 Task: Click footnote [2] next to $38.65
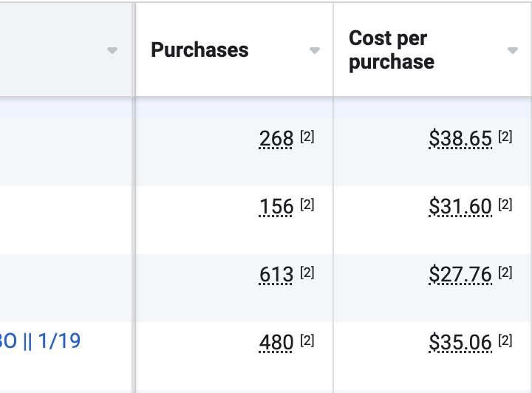pos(505,137)
